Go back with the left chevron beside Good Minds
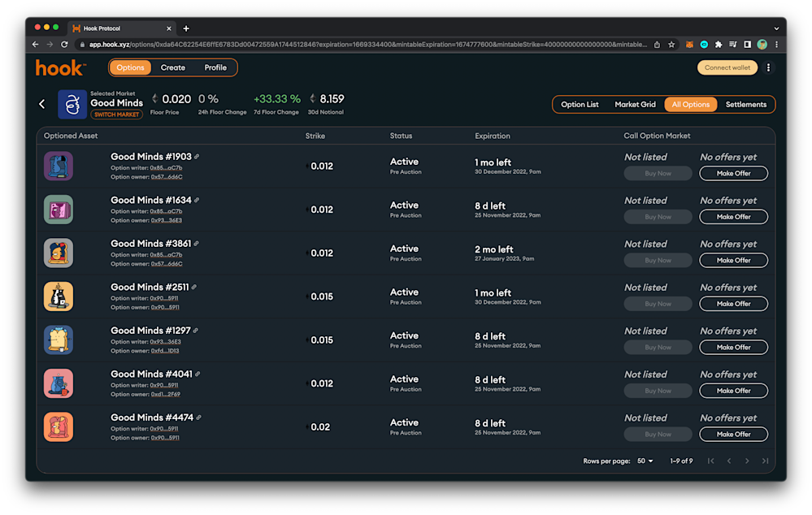Screen dimensions: 812x515 42,104
